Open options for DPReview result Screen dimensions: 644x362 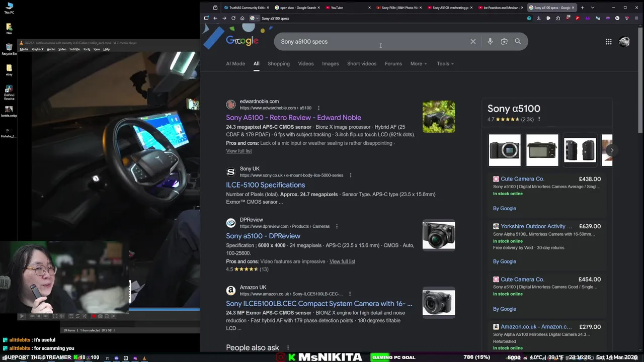click(337, 226)
